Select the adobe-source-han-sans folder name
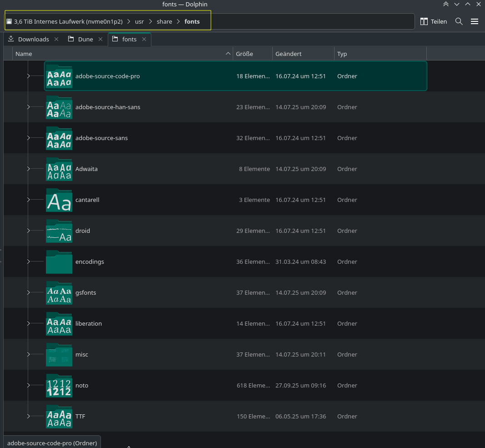 (108, 107)
